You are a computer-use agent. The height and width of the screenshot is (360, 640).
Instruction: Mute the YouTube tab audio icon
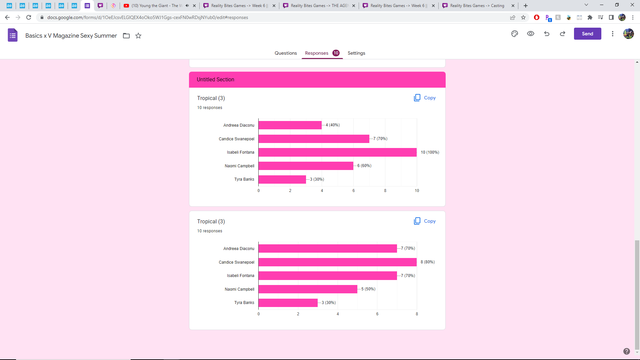[187, 6]
